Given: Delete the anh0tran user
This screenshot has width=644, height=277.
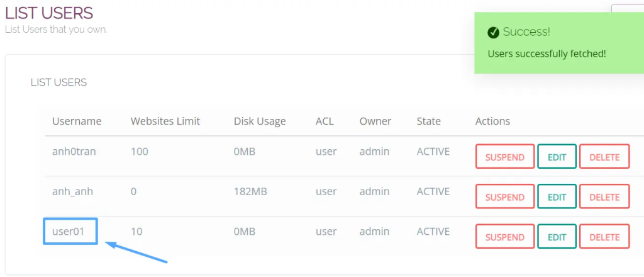Looking at the screenshot, I should [604, 157].
